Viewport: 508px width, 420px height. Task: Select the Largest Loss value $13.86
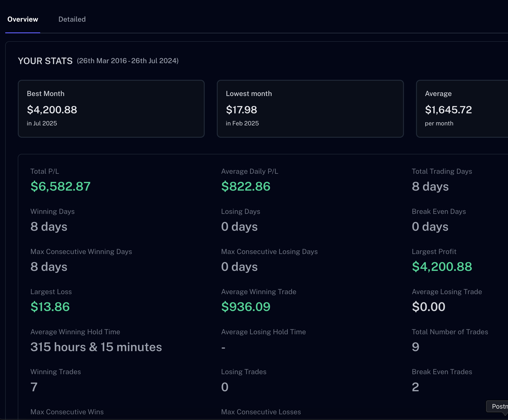pos(50,307)
